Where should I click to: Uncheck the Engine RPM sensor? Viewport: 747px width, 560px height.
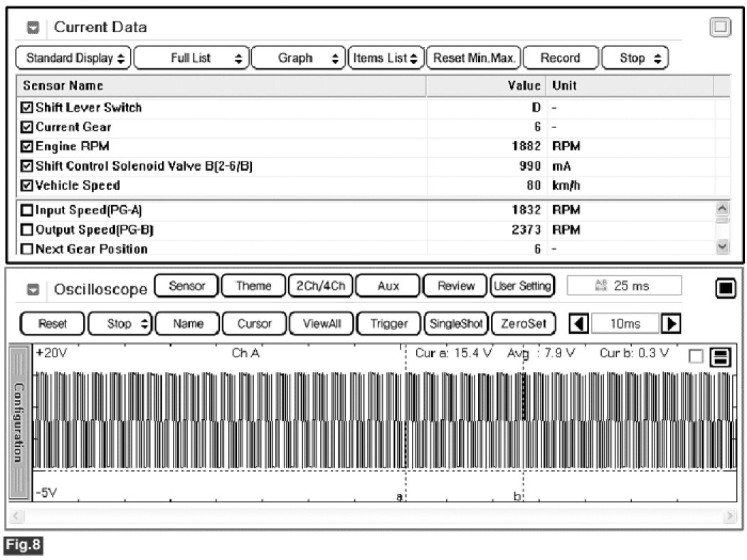point(27,147)
